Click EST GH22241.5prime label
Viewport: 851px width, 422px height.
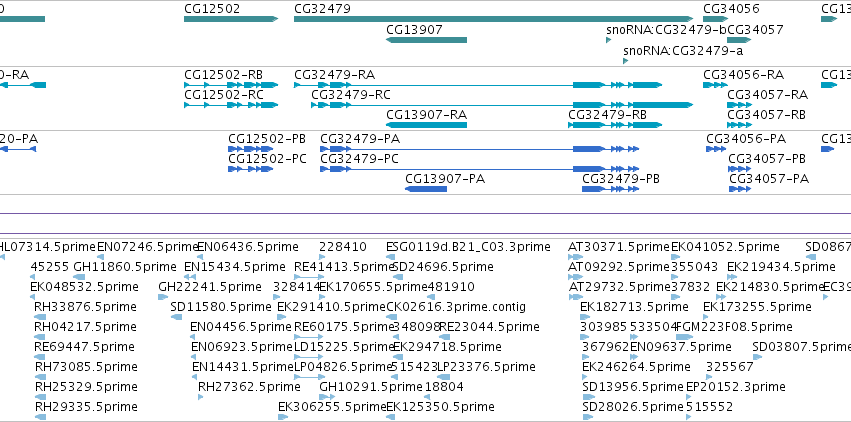(x=210, y=286)
